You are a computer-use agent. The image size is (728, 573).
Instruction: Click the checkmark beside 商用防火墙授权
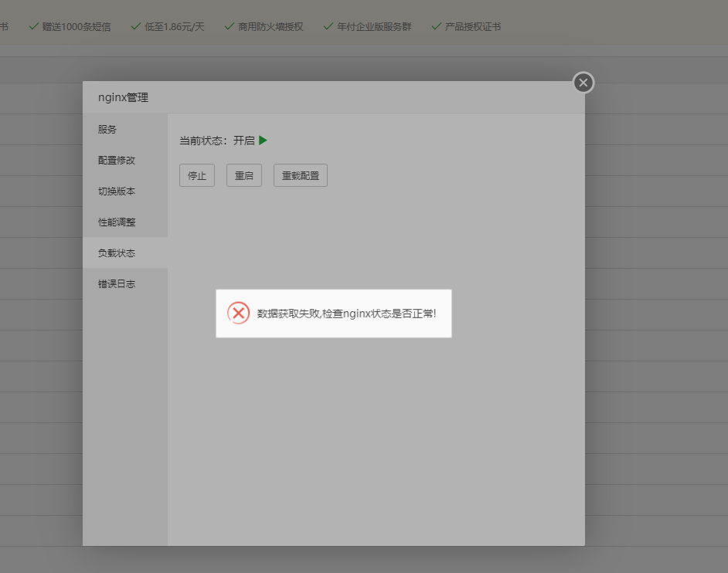click(x=229, y=26)
